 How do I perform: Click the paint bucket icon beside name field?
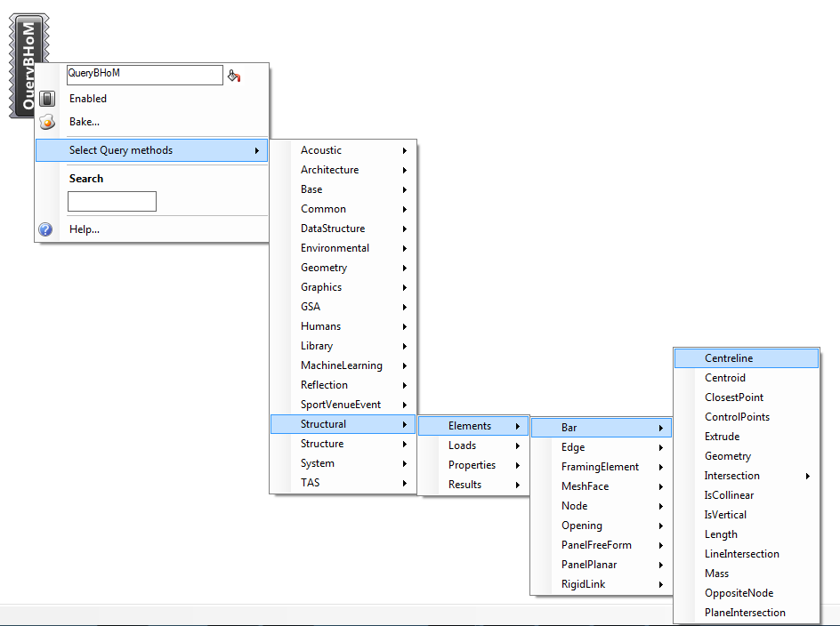(x=234, y=76)
